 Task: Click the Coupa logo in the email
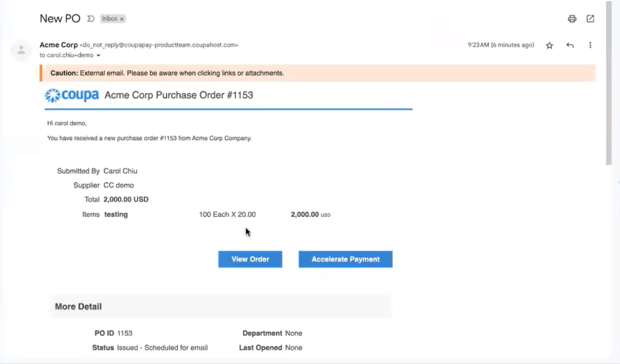click(x=71, y=95)
